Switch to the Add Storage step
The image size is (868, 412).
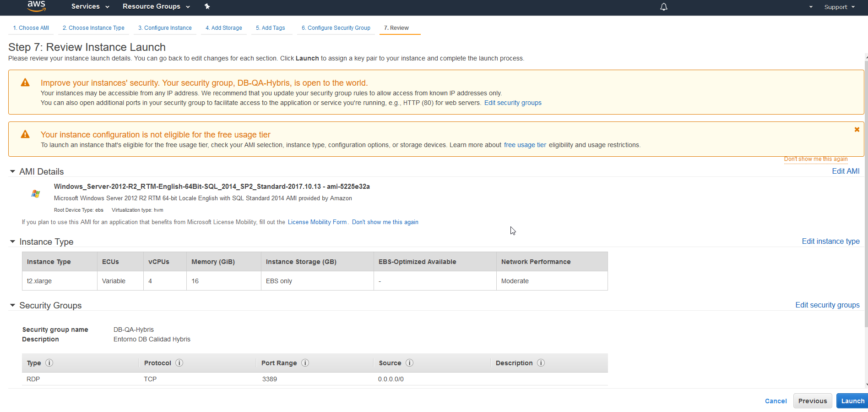click(x=223, y=28)
